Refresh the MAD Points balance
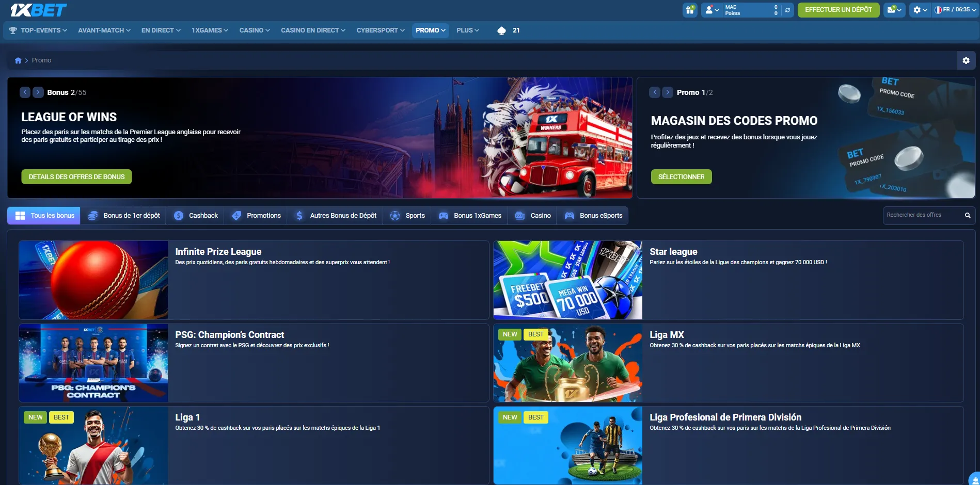 tap(787, 10)
